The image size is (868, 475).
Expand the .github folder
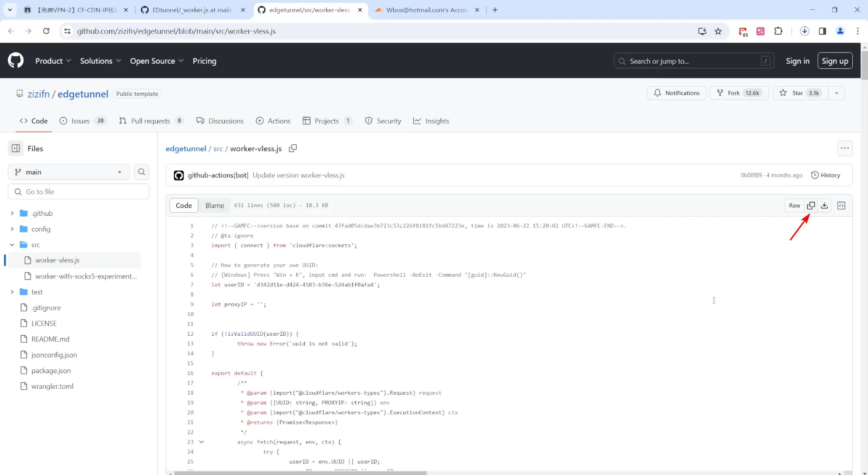pyautogui.click(x=12, y=214)
